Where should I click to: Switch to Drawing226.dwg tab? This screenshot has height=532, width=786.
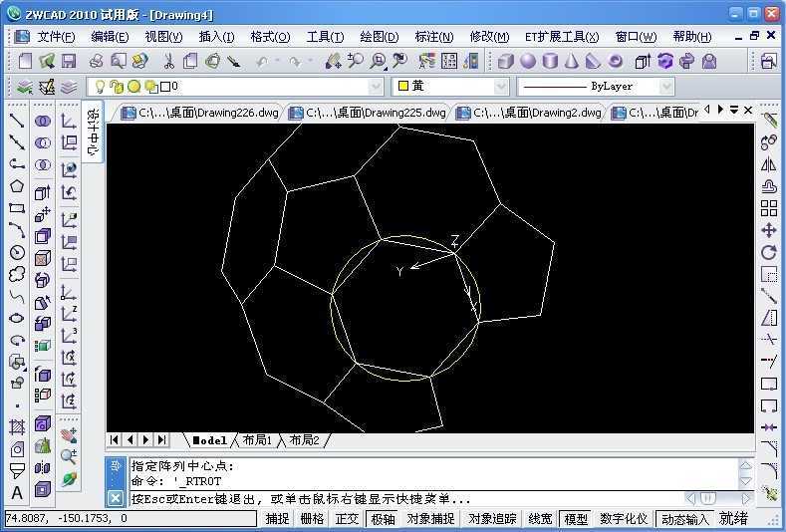(200, 113)
